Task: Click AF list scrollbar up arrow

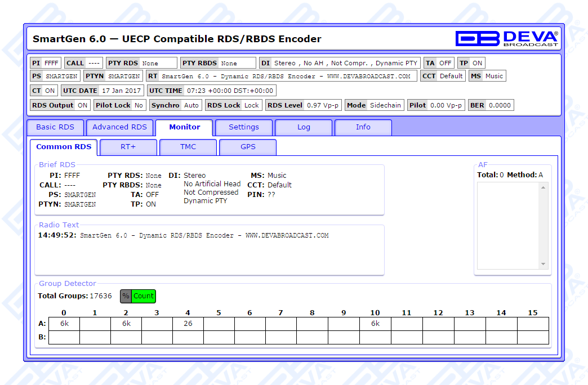Action: [544, 187]
